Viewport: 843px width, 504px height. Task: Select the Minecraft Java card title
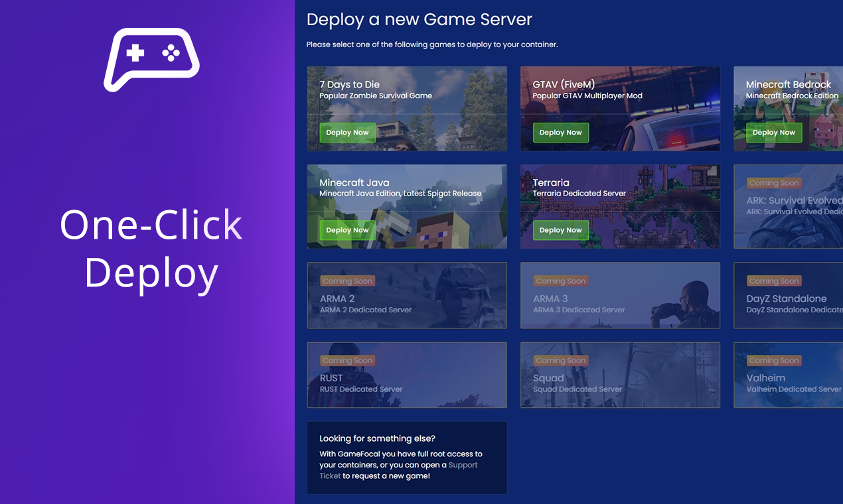point(354,182)
